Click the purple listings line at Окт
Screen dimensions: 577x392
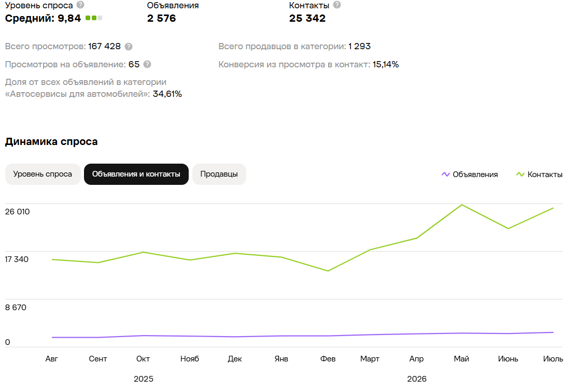click(x=143, y=336)
